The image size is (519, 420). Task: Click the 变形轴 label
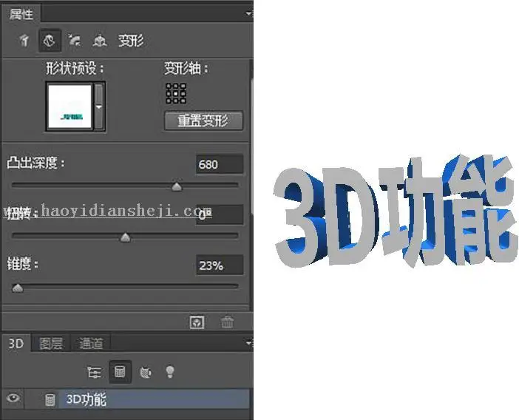186,69
